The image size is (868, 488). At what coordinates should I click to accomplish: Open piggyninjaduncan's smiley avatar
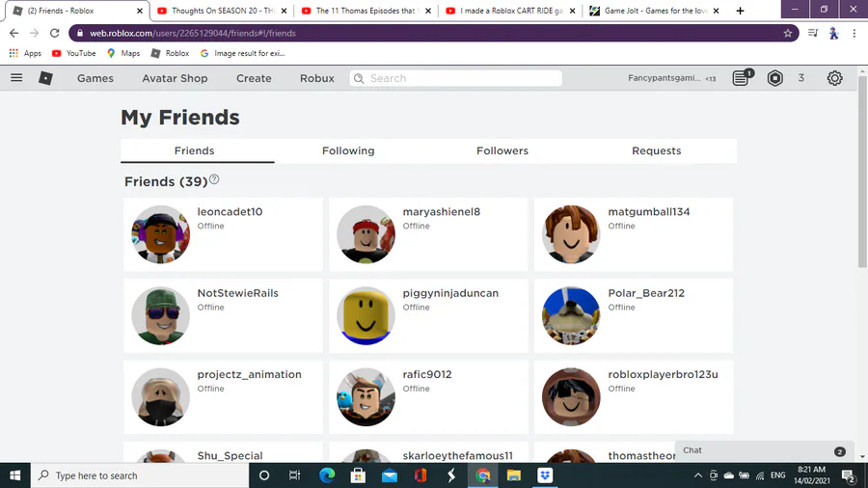click(366, 316)
